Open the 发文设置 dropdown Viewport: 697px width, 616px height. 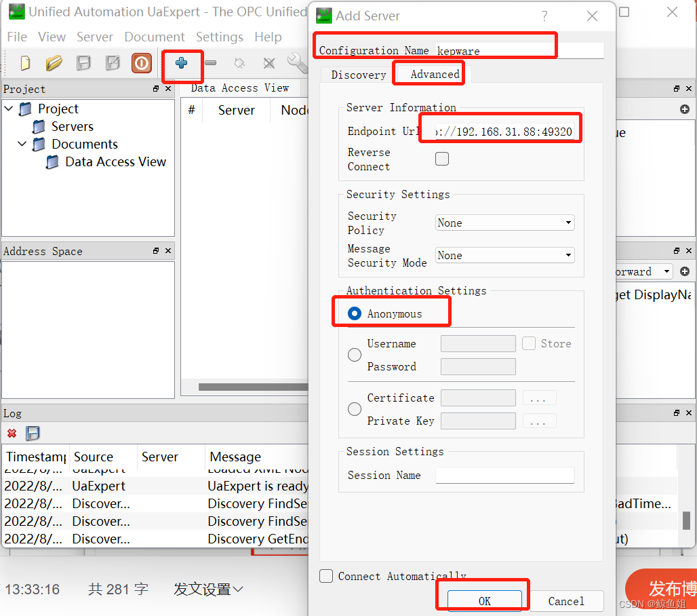tap(208, 589)
